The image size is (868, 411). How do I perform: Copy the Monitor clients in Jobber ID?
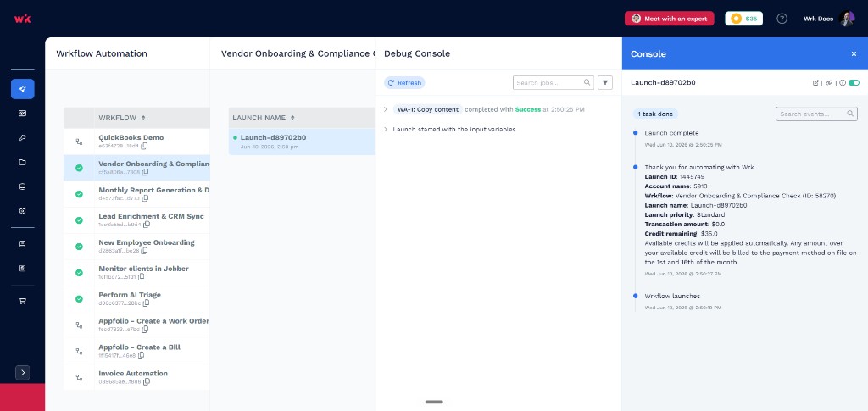coord(142,276)
